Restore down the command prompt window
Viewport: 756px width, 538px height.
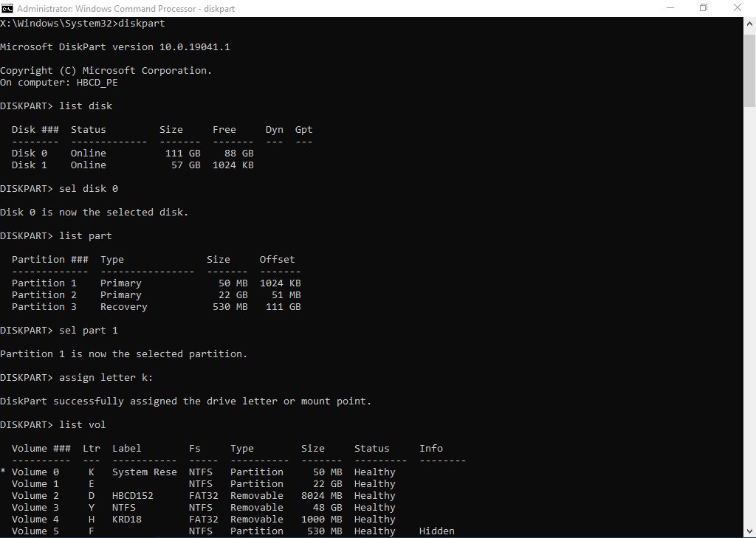click(x=703, y=8)
